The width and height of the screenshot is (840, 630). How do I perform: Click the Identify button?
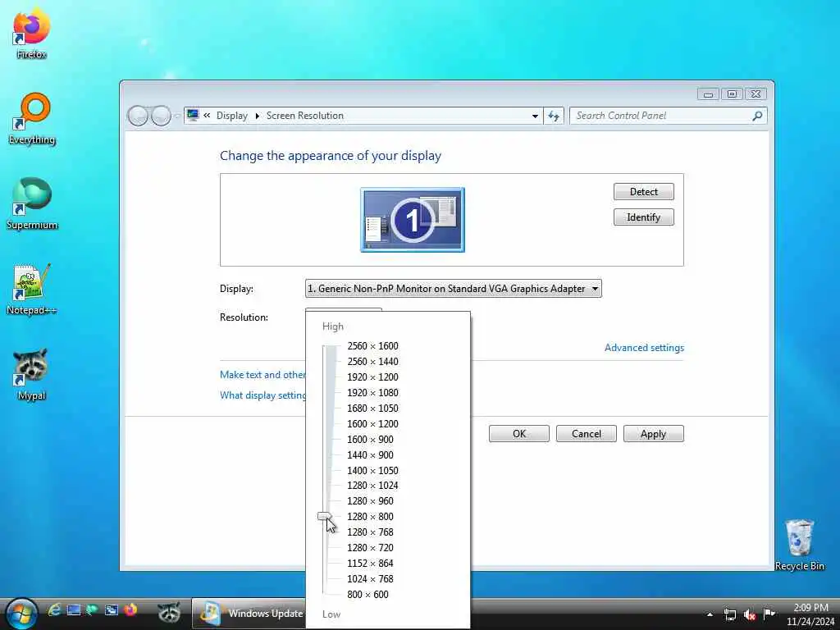643,217
